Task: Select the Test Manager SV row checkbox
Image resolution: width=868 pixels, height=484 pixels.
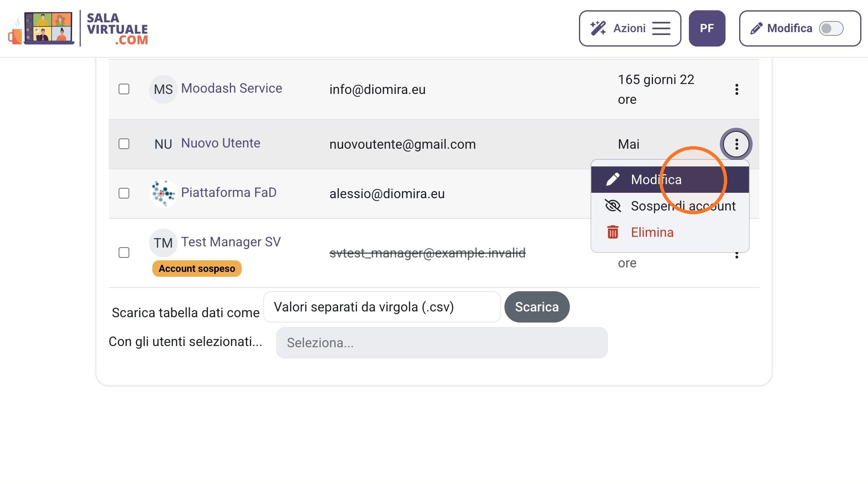Action: coord(124,253)
